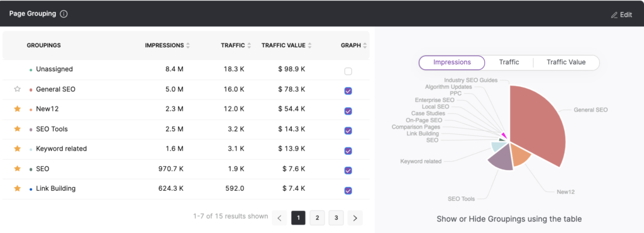Image resolution: width=644 pixels, height=233 pixels.
Task: Click the Case Studies chart label
Action: (x=428, y=113)
